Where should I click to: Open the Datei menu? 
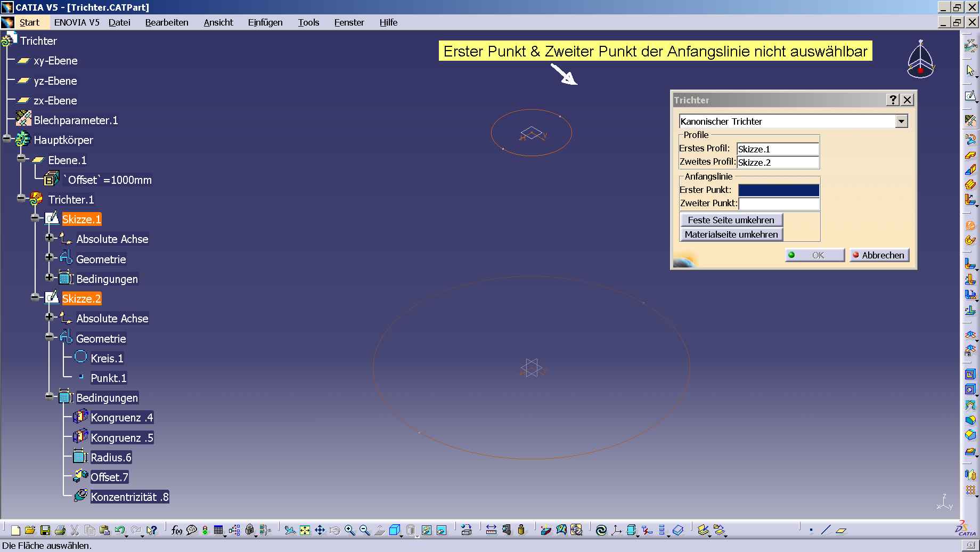pyautogui.click(x=119, y=22)
